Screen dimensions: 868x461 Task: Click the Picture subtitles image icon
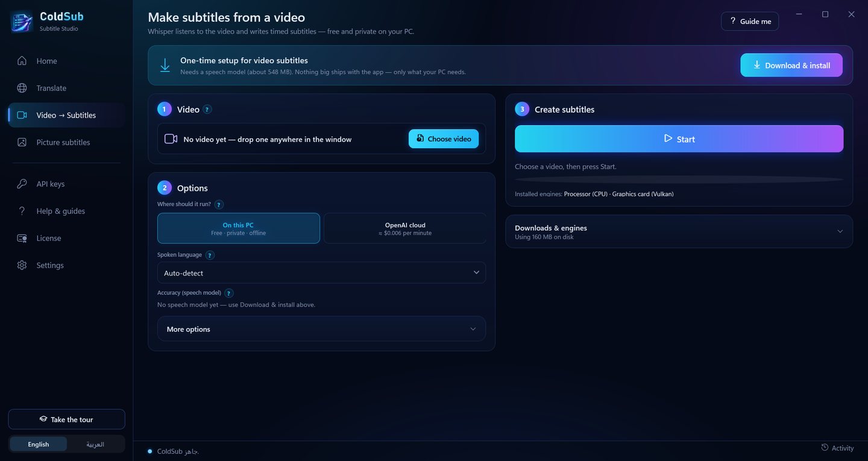pyautogui.click(x=22, y=142)
